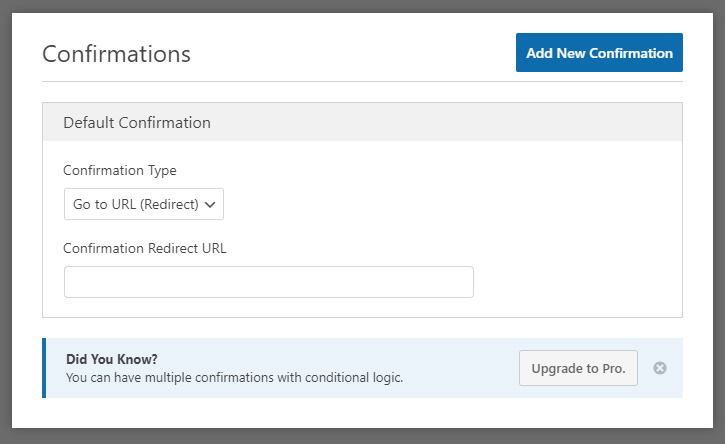Click the Default Confirmation title text
Viewport: 725px width, 444px height.
137,123
